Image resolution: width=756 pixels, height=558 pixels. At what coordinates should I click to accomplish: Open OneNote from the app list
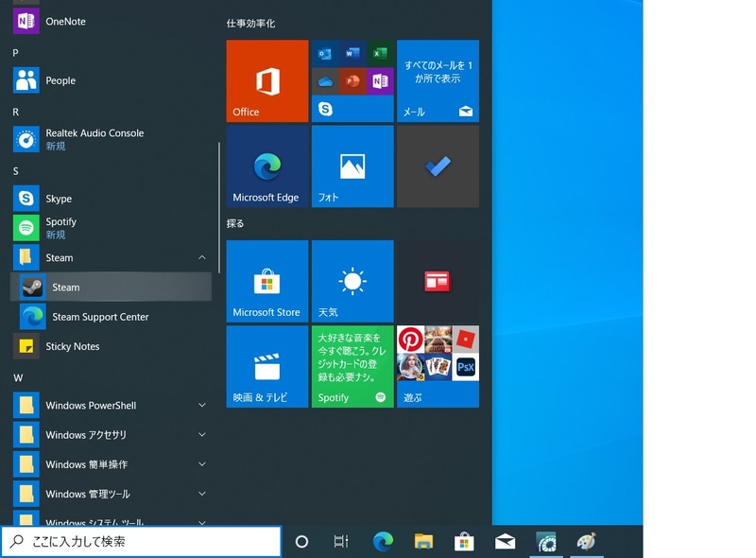point(111,21)
